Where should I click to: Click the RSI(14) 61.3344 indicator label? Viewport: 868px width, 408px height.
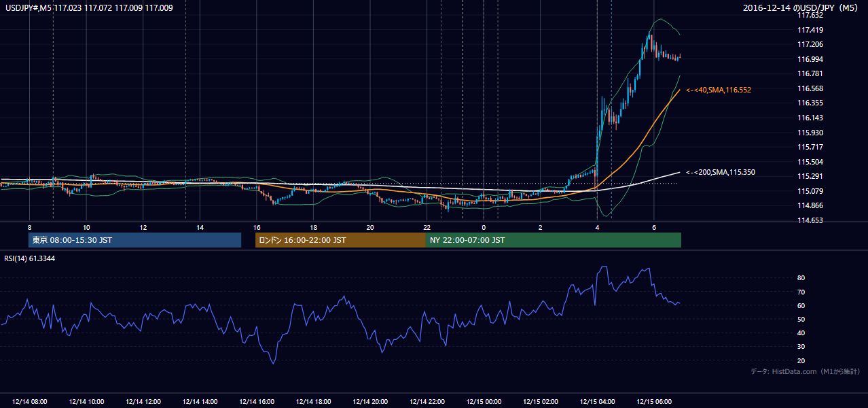(x=30, y=259)
